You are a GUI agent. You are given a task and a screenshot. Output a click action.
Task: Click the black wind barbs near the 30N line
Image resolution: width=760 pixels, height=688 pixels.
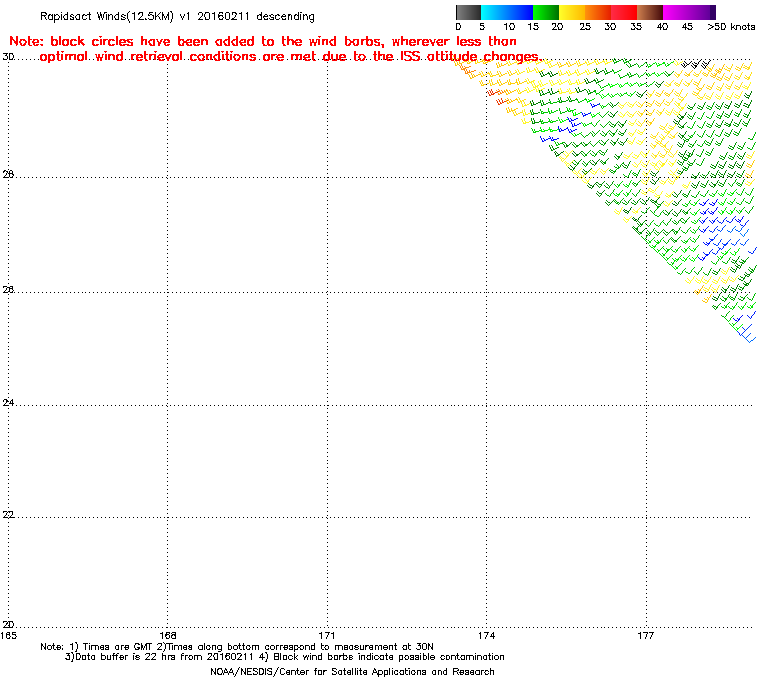pos(696,64)
